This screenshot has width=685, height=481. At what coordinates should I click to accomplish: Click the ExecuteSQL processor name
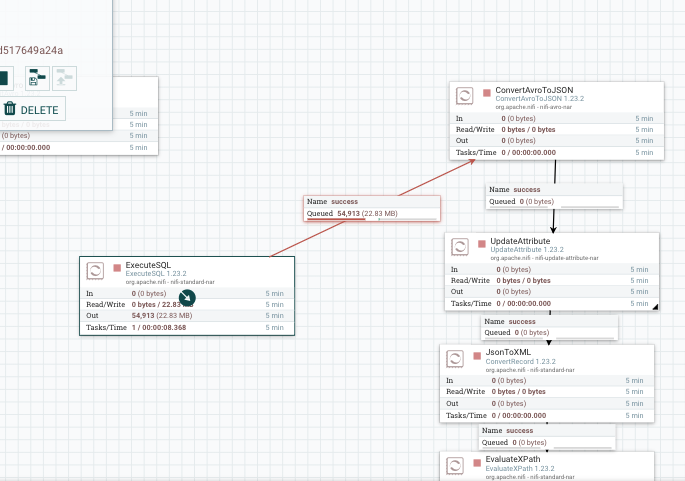pyautogui.click(x=148, y=265)
